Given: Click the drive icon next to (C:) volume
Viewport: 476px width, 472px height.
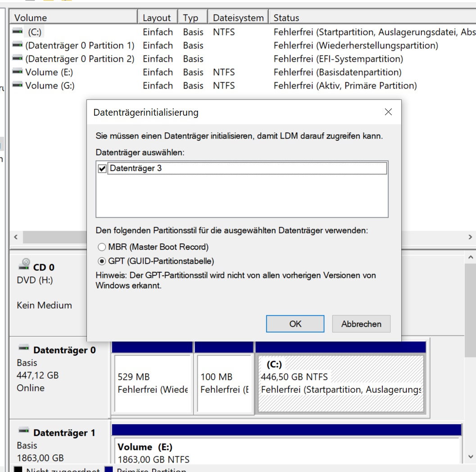Looking at the screenshot, I should pos(18,32).
